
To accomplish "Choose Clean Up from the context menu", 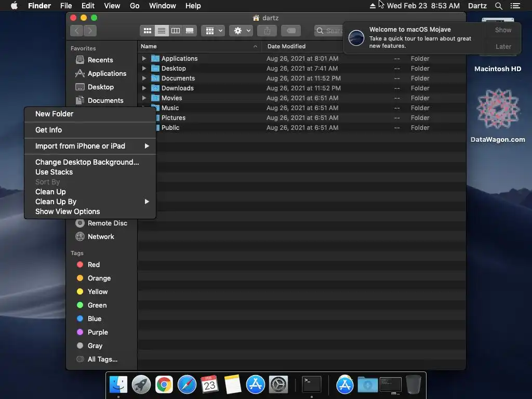I will click(90, 192).
